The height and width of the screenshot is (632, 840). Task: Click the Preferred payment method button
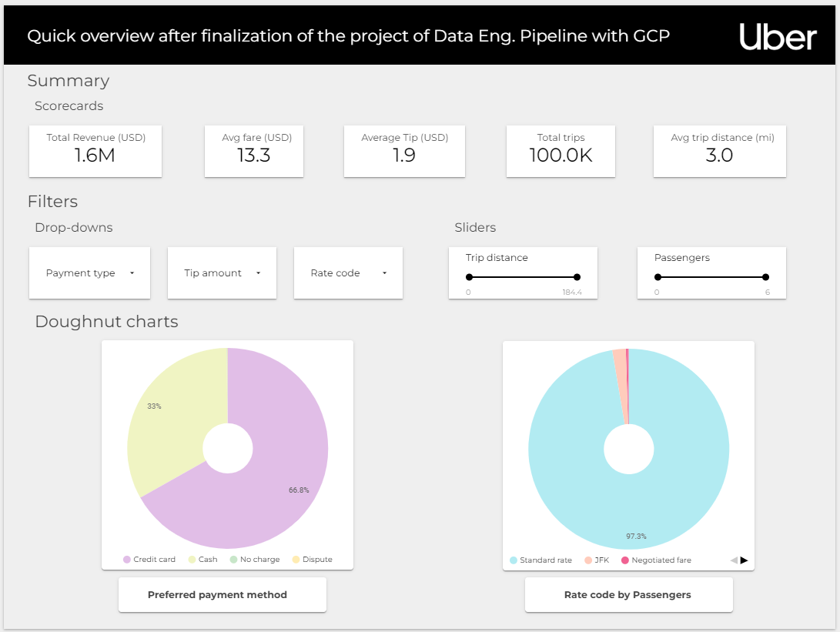coord(222,594)
